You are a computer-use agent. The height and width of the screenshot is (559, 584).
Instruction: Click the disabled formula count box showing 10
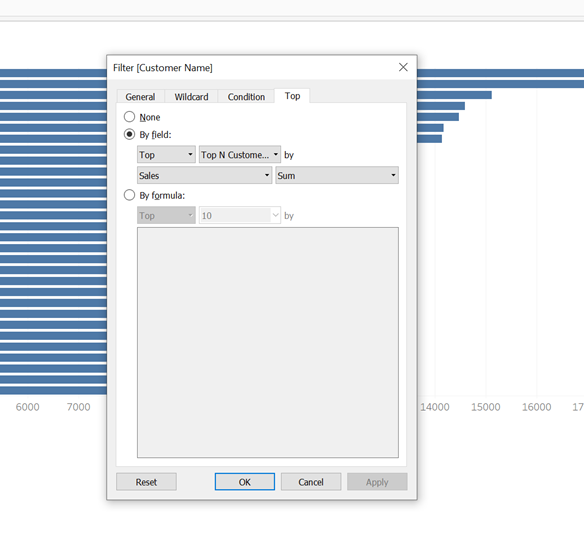(240, 216)
